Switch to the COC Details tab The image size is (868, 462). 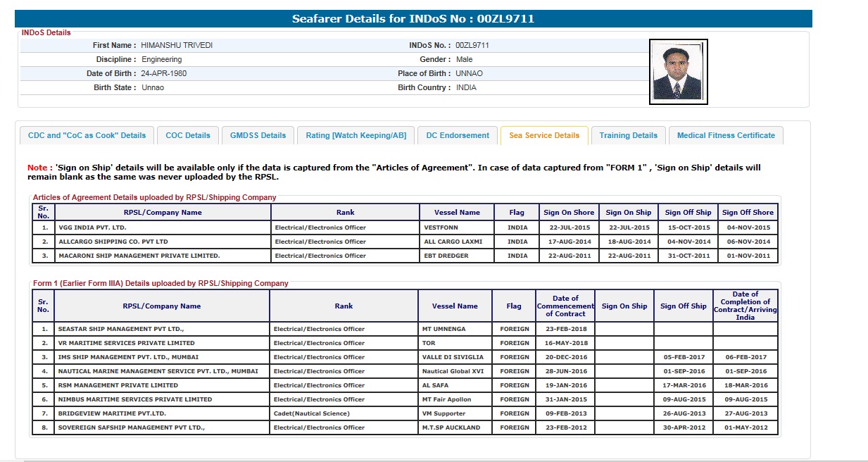[x=188, y=135]
